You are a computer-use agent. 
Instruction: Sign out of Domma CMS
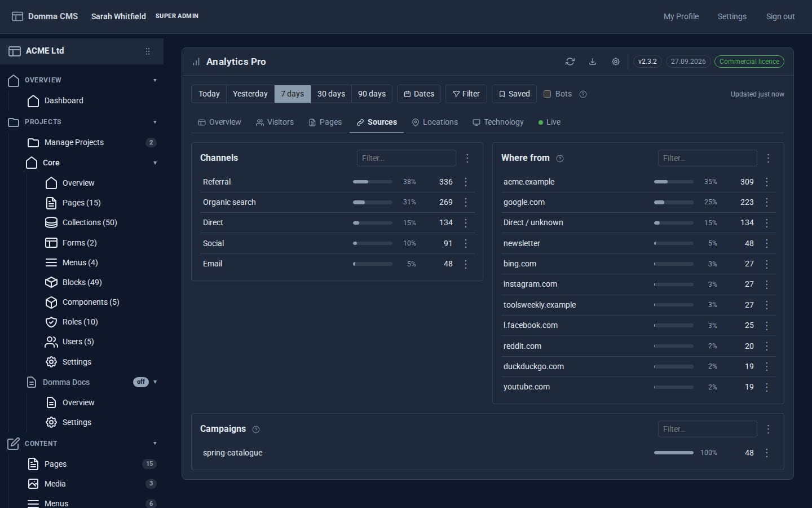780,16
